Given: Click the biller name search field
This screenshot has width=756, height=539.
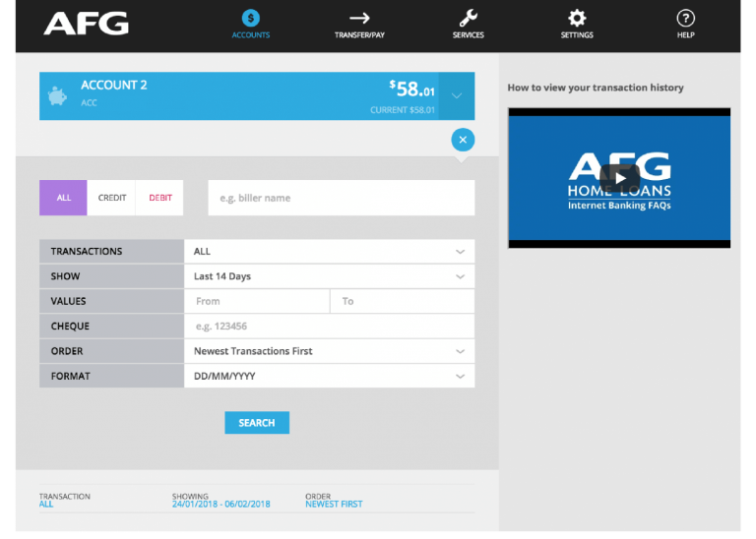Looking at the screenshot, I should click(x=341, y=198).
